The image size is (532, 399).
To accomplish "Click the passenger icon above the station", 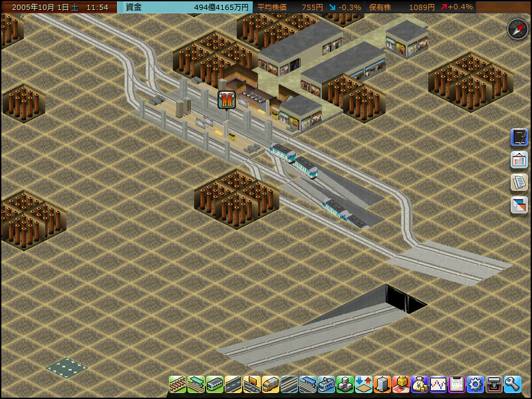I will (227, 100).
